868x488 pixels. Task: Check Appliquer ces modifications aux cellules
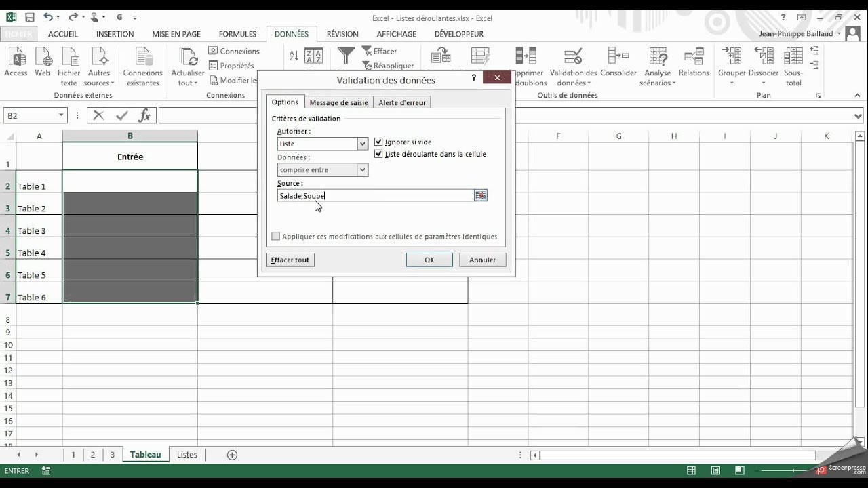[275, 237]
